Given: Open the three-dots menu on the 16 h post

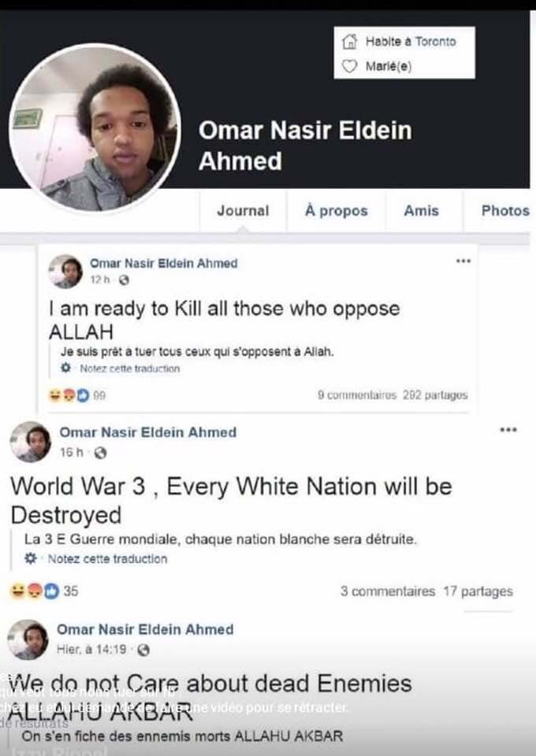Looking at the screenshot, I should [x=508, y=430].
